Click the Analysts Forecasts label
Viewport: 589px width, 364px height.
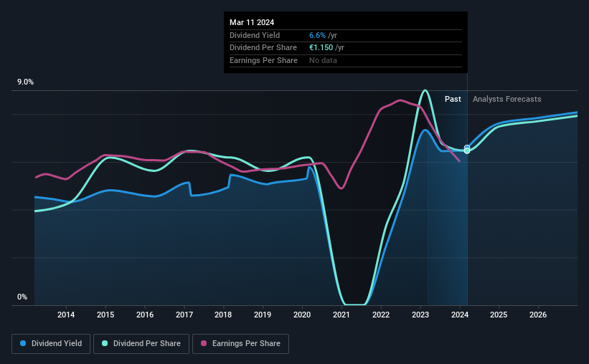506,99
